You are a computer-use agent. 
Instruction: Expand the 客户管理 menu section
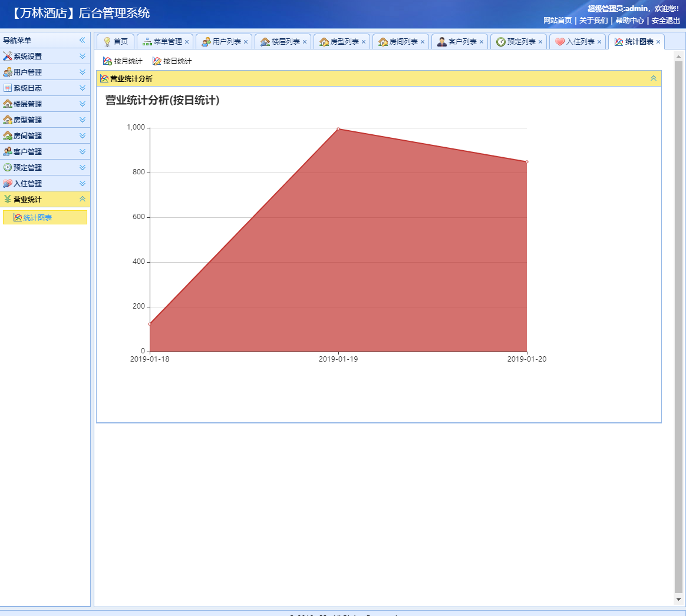(x=83, y=152)
